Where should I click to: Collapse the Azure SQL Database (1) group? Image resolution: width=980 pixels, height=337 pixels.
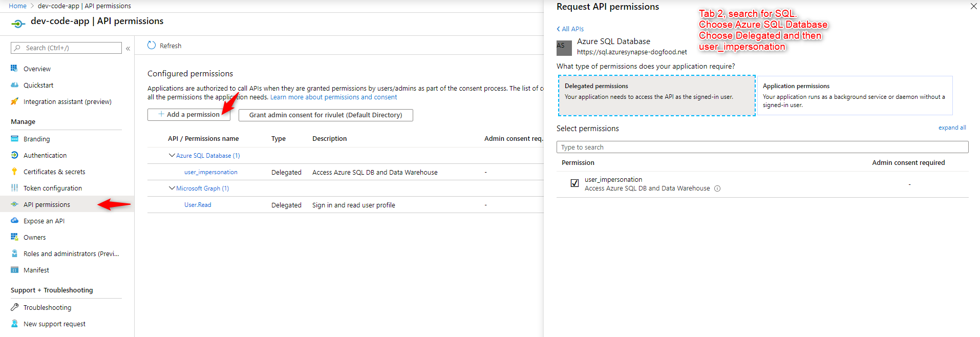pos(172,155)
